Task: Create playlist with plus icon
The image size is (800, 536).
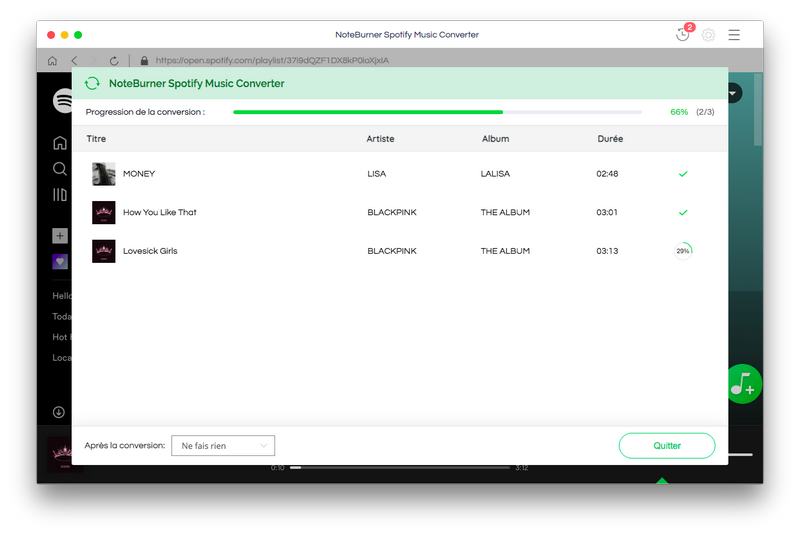Action: click(x=60, y=236)
